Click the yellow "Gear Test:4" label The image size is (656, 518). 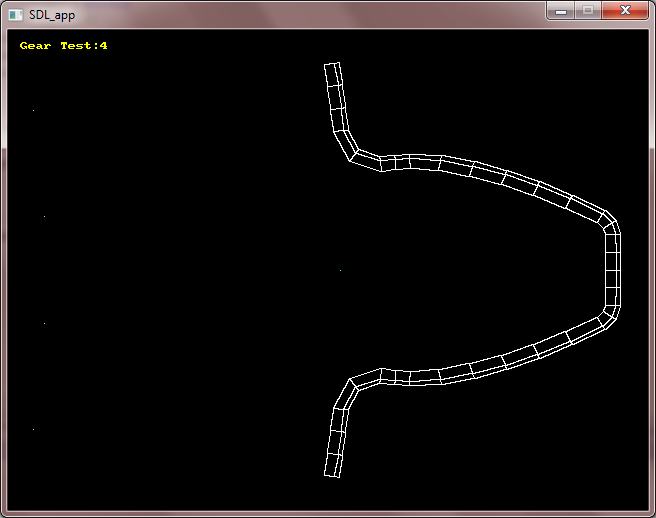coord(63,46)
